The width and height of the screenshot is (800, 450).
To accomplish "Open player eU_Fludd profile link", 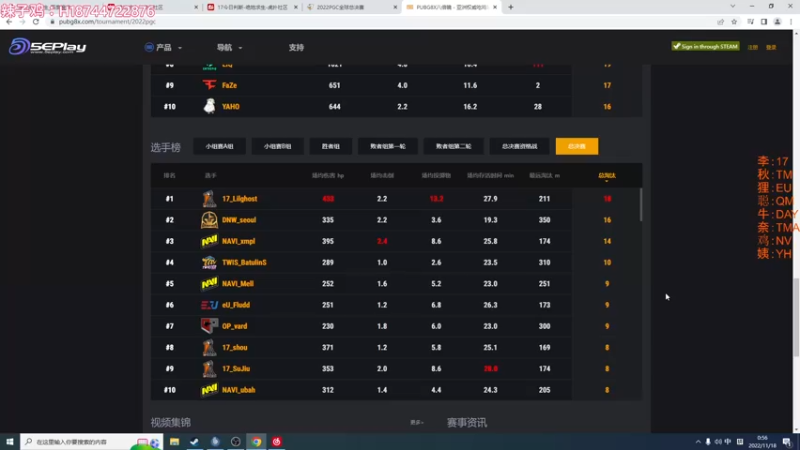I will [236, 305].
